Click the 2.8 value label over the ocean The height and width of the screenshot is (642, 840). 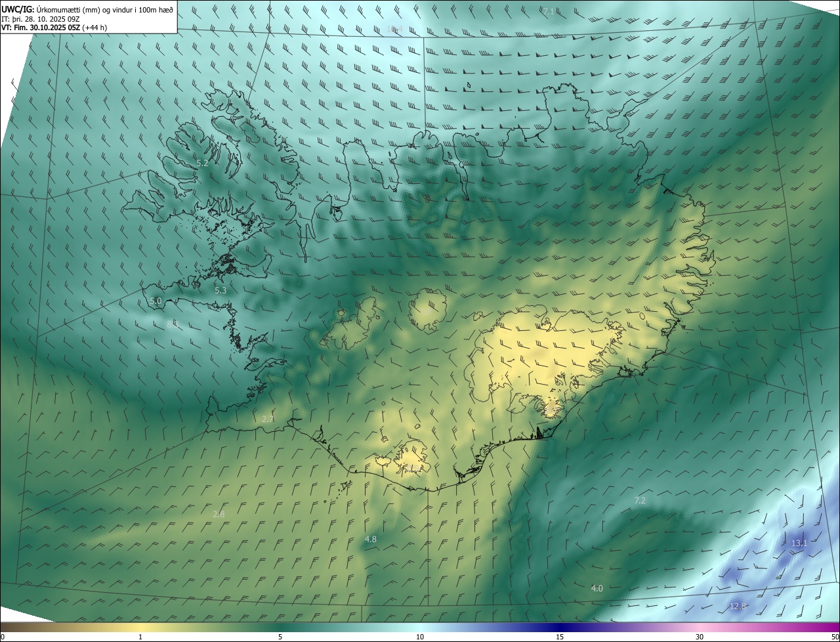219,514
